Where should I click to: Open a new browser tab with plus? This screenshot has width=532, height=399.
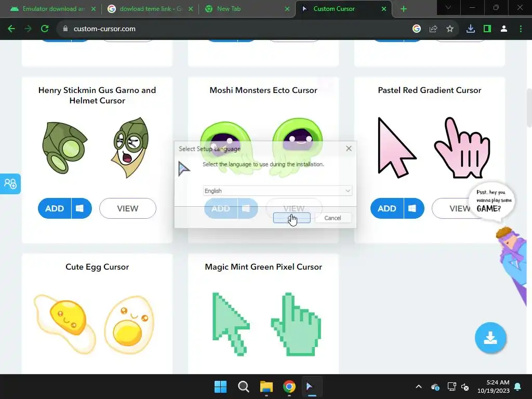point(403,9)
